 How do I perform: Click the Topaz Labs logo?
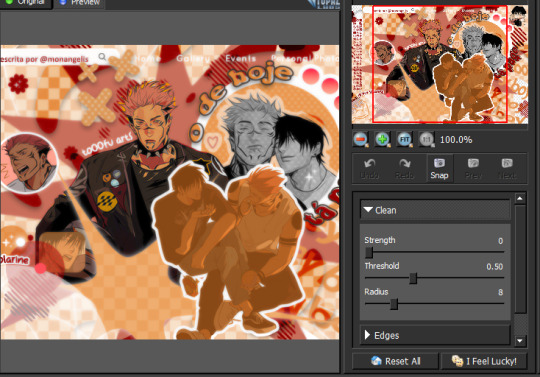(x=324, y=3)
